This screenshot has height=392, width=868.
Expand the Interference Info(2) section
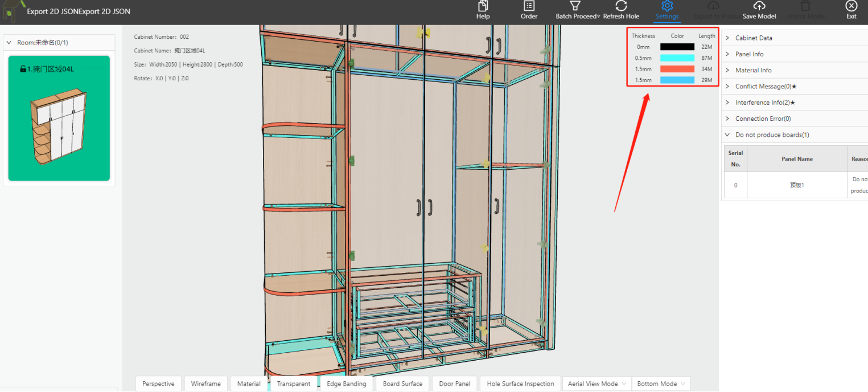point(764,103)
